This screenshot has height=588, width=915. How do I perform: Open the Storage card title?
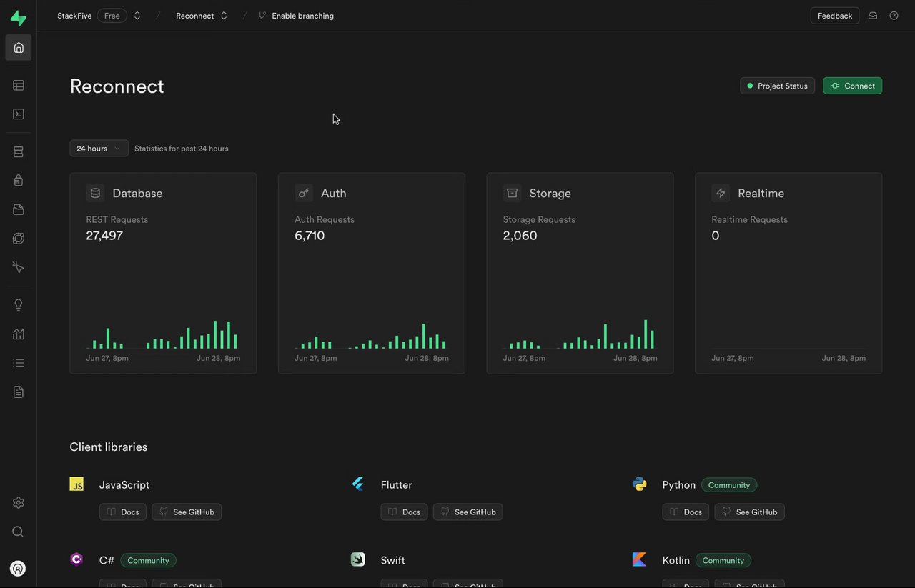click(550, 193)
